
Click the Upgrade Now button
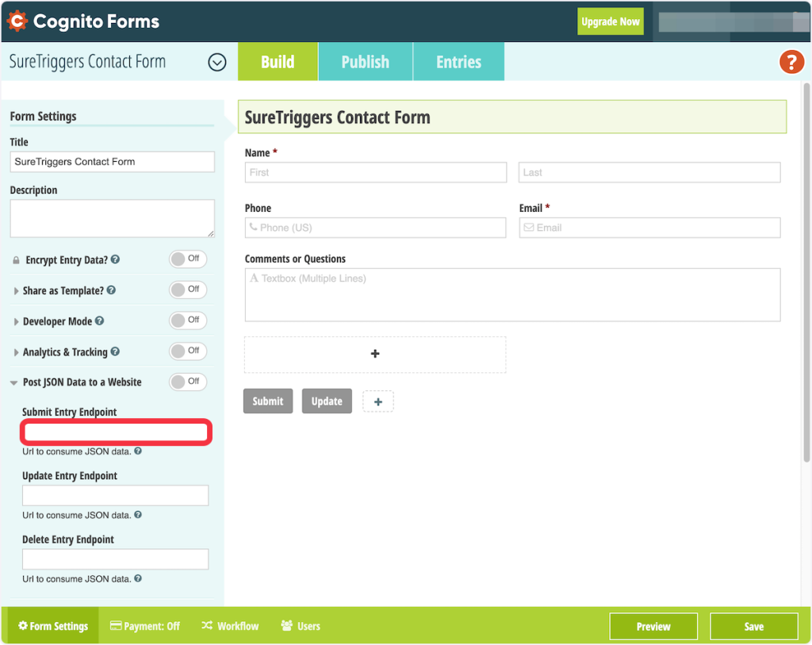610,21
